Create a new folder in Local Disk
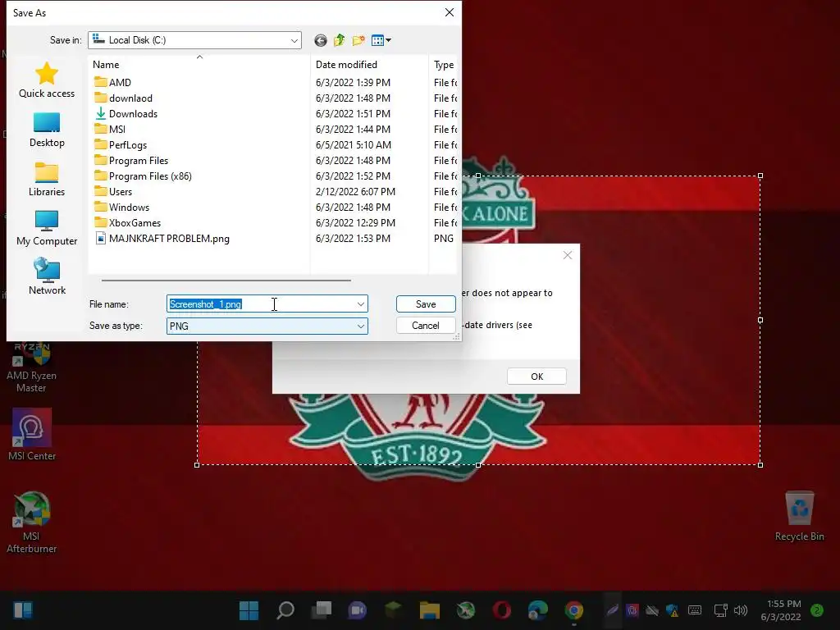 (358, 40)
